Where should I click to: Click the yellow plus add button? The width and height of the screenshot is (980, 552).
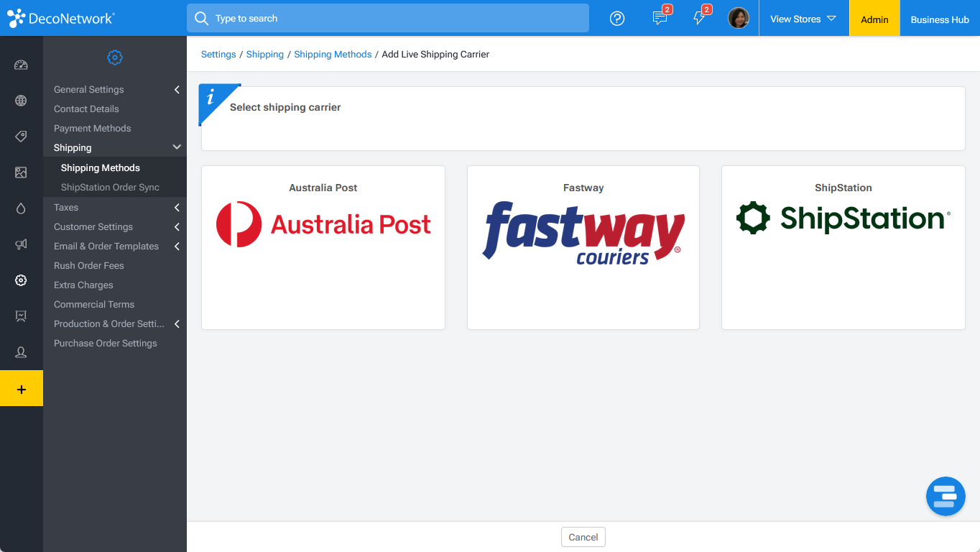pos(22,388)
